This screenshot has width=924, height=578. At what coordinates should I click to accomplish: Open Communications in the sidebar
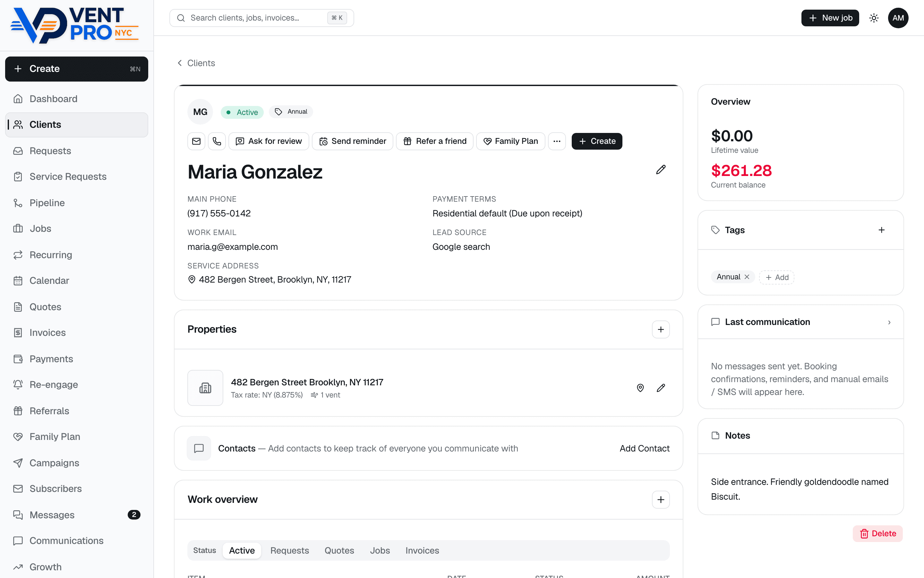click(76, 540)
